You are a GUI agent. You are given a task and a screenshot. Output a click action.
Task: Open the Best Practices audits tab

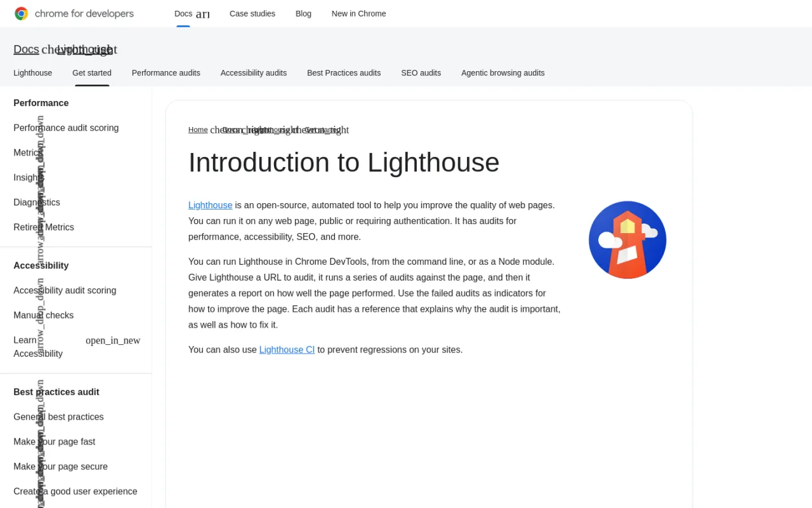pyautogui.click(x=344, y=73)
